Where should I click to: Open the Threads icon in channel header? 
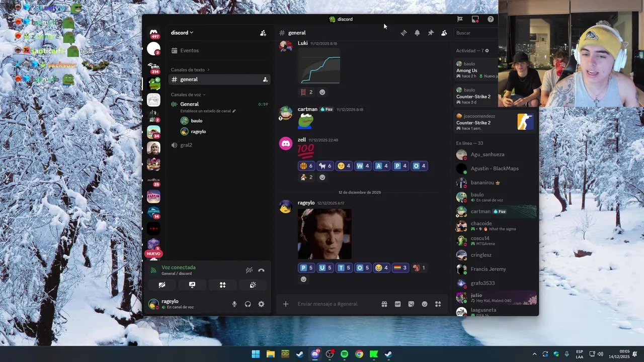click(x=404, y=33)
